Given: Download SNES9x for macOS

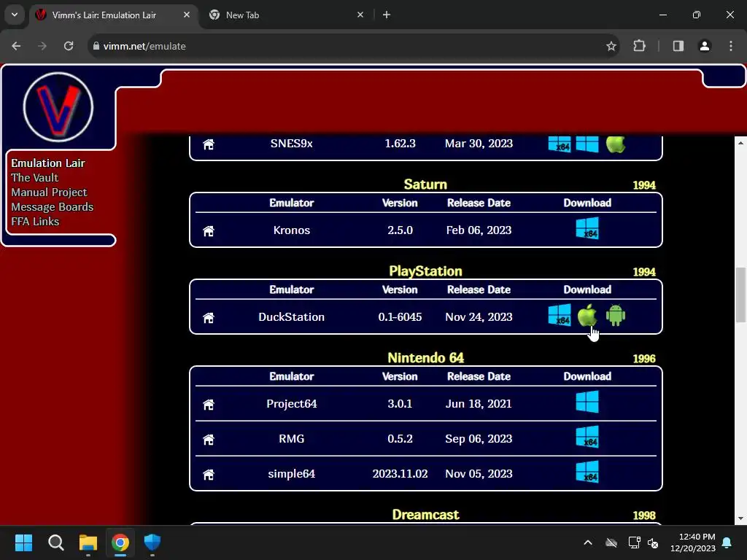Looking at the screenshot, I should point(616,144).
